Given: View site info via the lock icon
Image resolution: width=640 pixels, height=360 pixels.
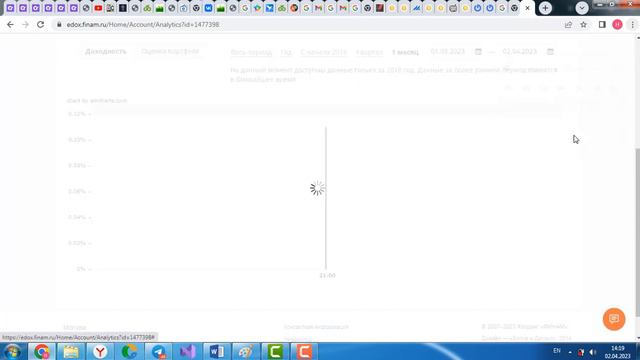Looking at the screenshot, I should click(x=59, y=24).
